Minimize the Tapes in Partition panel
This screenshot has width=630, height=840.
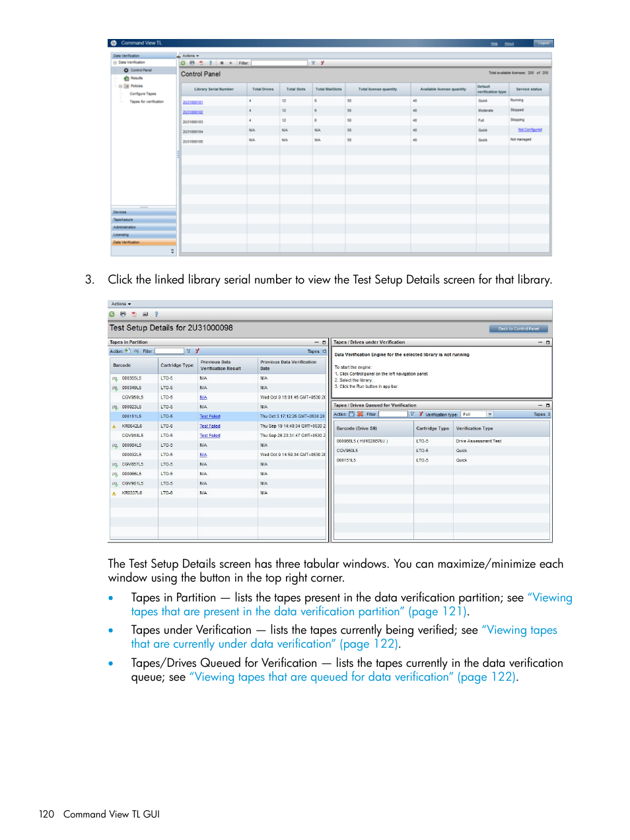316,342
